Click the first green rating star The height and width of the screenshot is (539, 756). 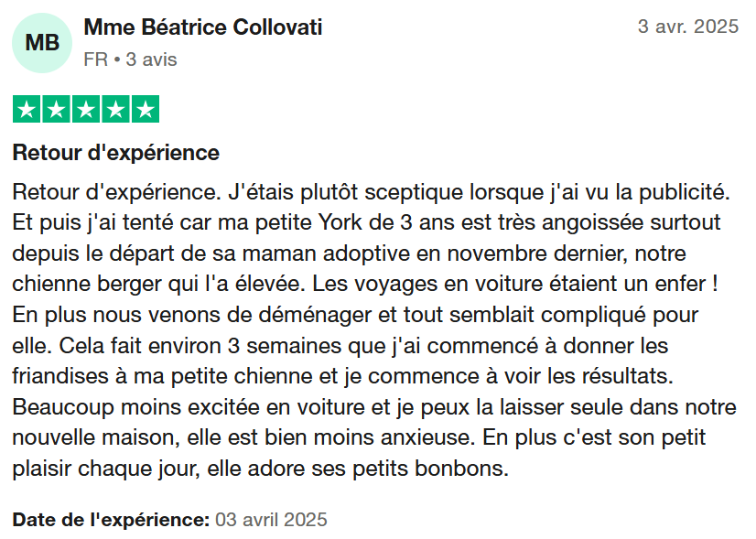pyautogui.click(x=27, y=110)
